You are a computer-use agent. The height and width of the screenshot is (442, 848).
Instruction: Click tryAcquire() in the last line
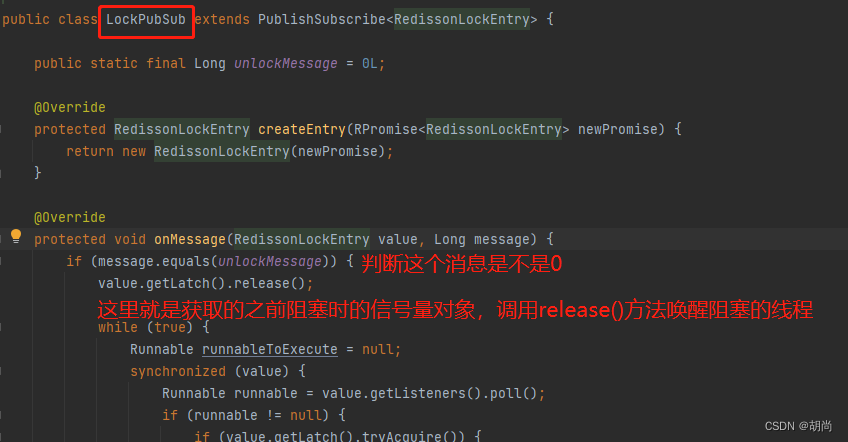pos(413,436)
